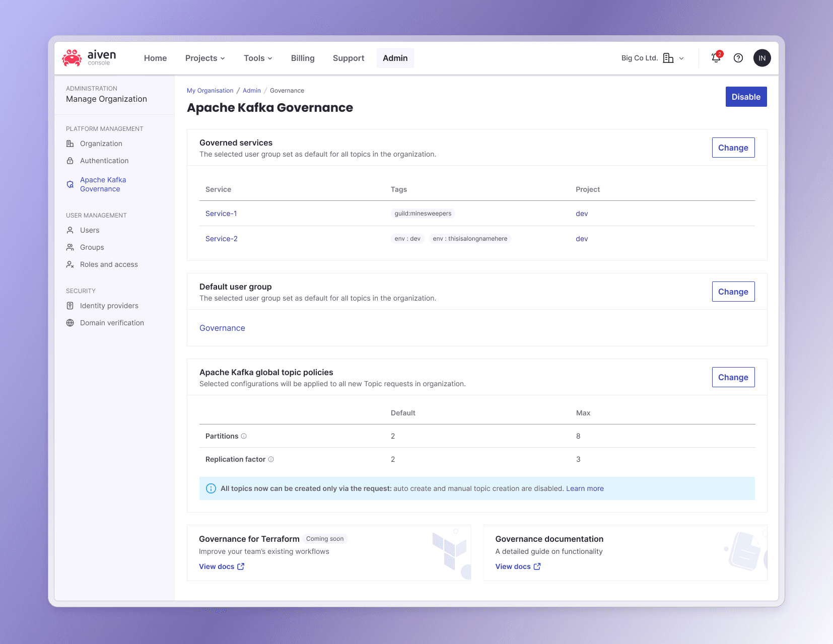Screen dimensions: 833x644
Task: Click Change for global topic policies
Action: pos(733,377)
